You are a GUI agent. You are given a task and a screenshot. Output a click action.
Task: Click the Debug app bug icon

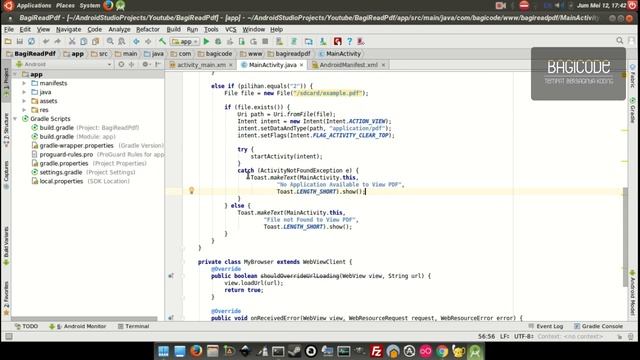pyautogui.click(x=218, y=41)
